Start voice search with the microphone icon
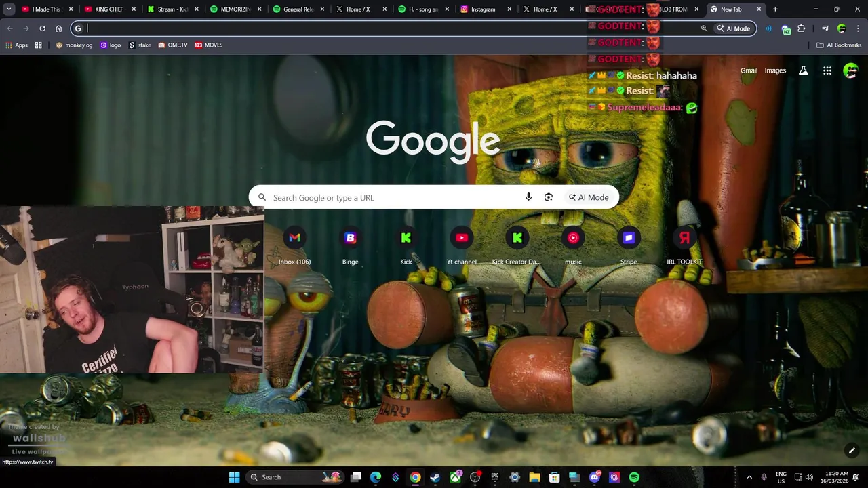Image resolution: width=868 pixels, height=488 pixels. pos(528,197)
